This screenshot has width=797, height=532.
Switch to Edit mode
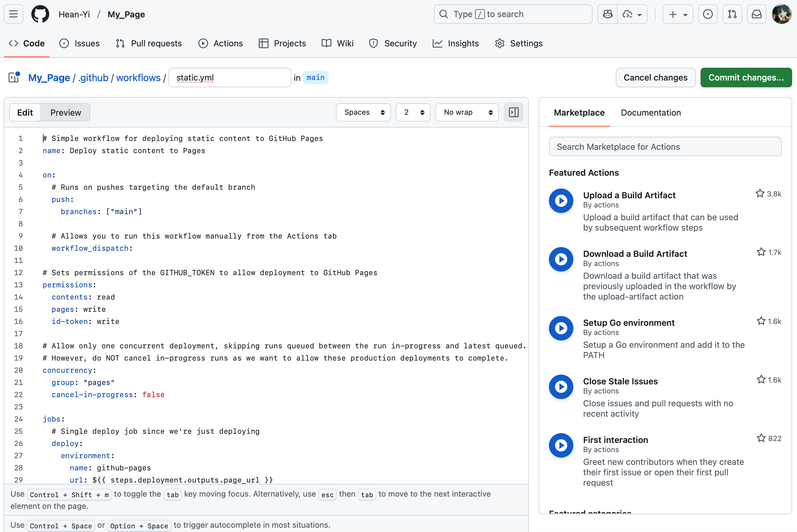(x=25, y=112)
